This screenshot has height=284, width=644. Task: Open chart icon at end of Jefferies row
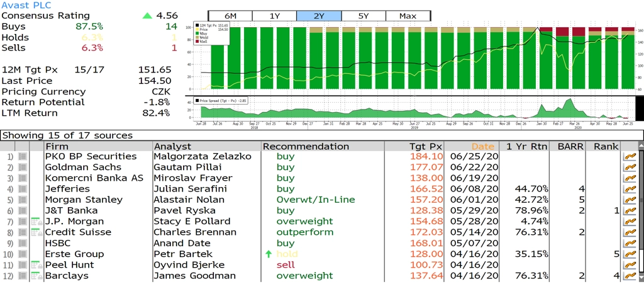tap(628, 189)
